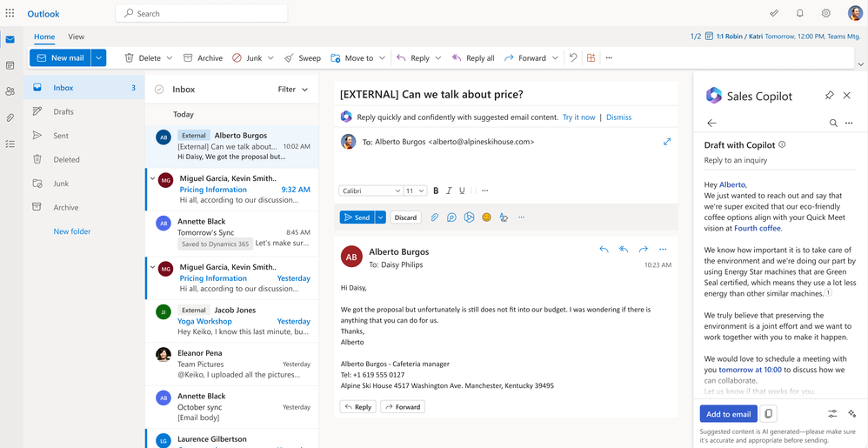
Task: Switch to the Home tab
Action: click(44, 37)
